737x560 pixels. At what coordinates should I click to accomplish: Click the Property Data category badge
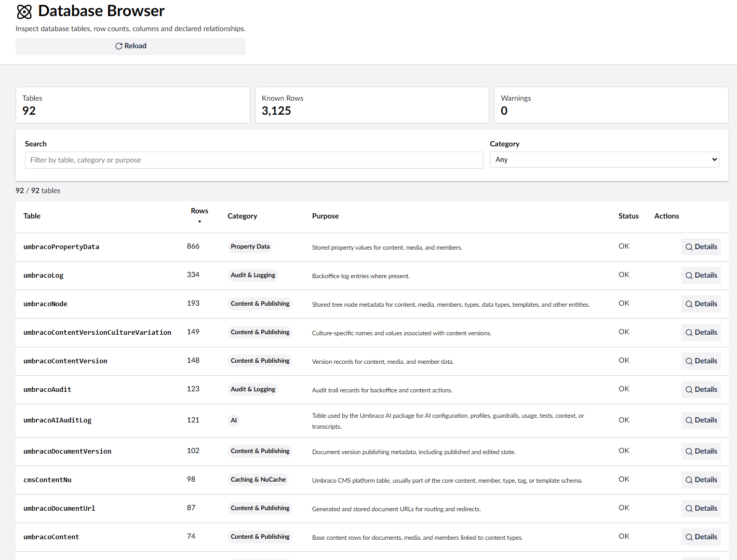coord(250,247)
